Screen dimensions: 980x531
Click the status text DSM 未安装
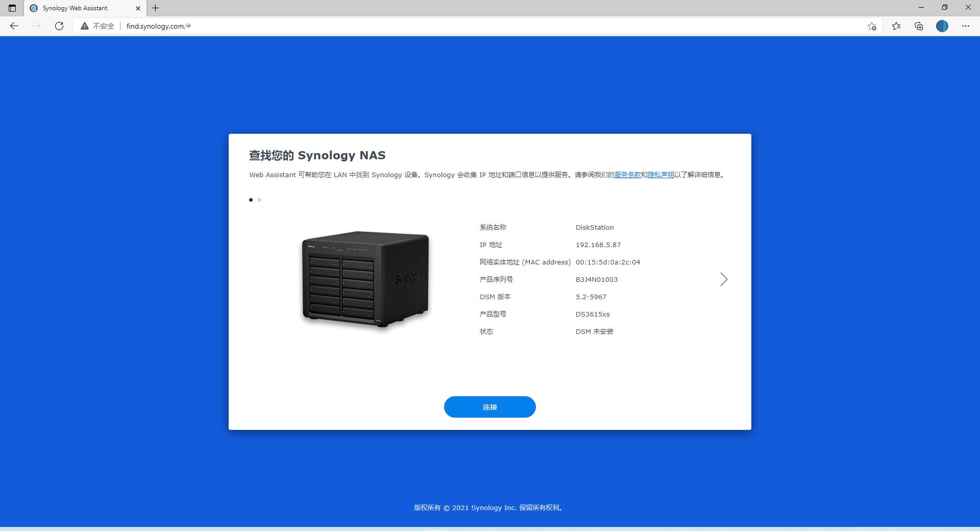pyautogui.click(x=595, y=331)
